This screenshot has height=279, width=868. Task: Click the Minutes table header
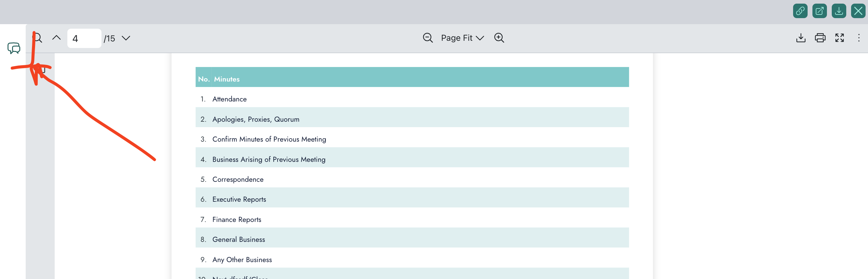point(227,79)
